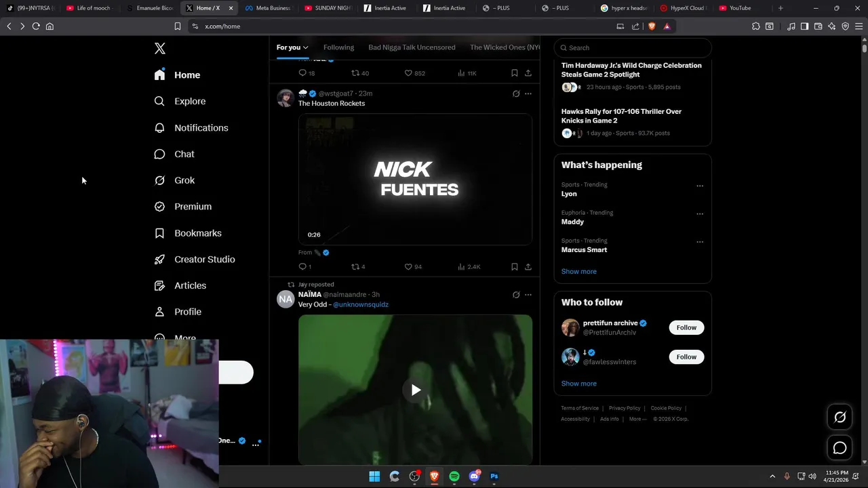The height and width of the screenshot is (488, 868).
Task: Open a new browser tab
Action: click(781, 8)
